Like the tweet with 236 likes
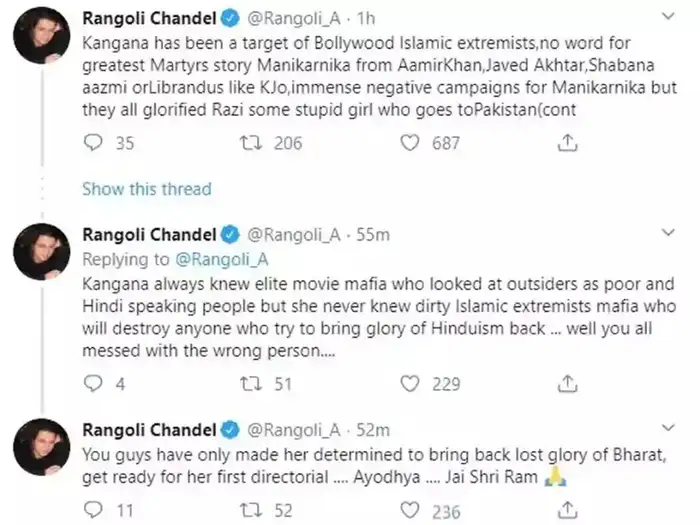Viewport: 700px width, 525px height. [409, 512]
